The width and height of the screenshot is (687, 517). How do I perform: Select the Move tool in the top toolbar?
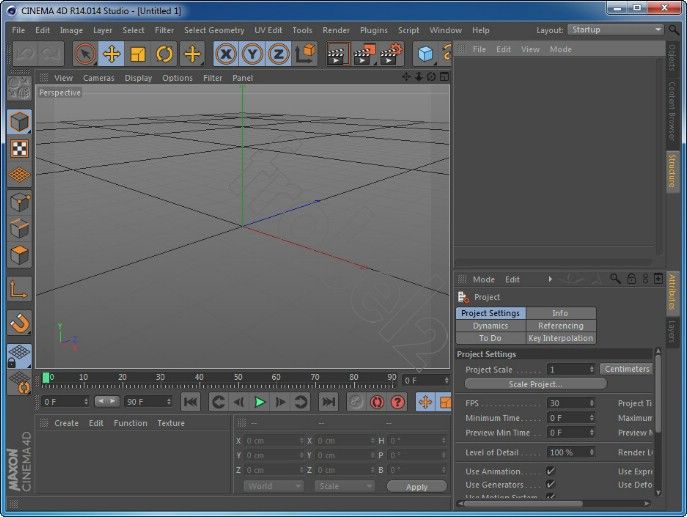pos(112,54)
